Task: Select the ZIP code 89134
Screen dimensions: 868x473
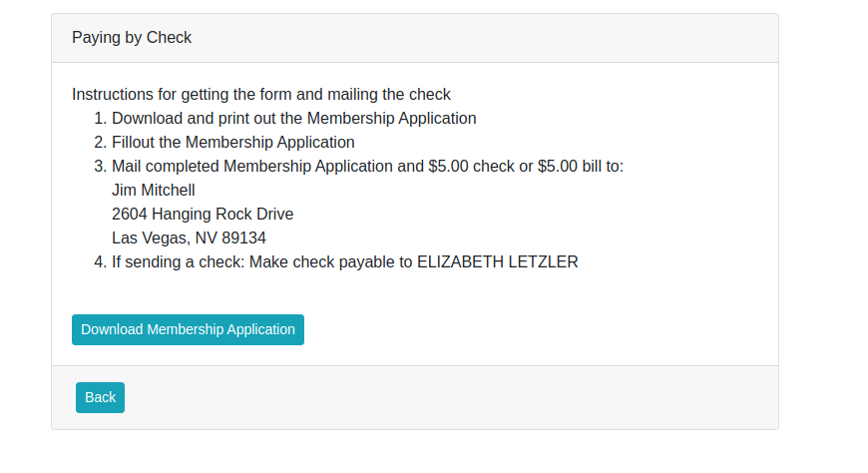Action: (x=244, y=238)
